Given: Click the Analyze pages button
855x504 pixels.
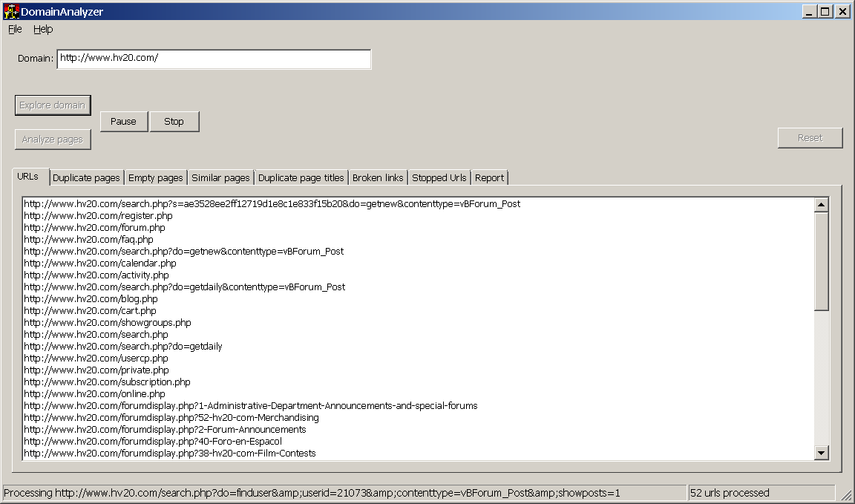Looking at the screenshot, I should tap(53, 139).
